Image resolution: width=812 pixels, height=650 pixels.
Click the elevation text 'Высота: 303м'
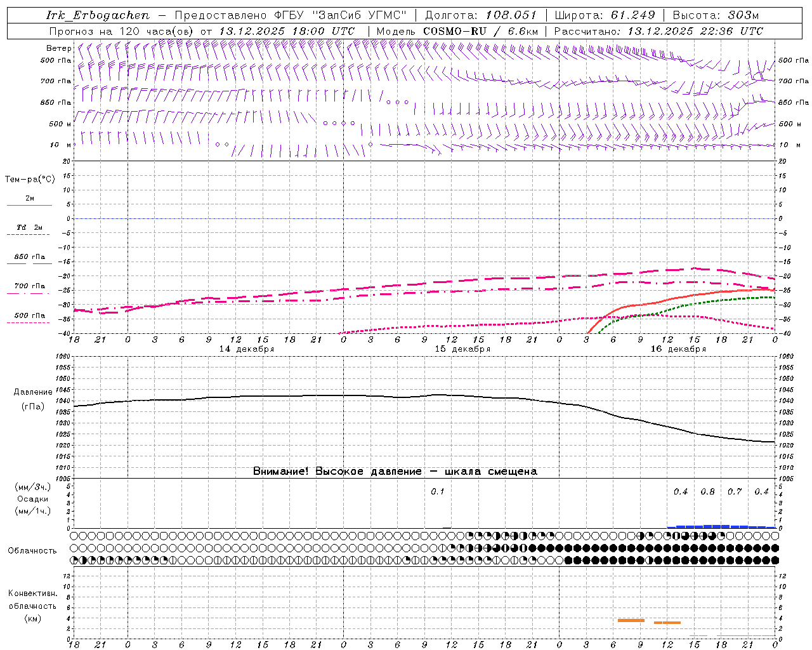pyautogui.click(x=716, y=15)
